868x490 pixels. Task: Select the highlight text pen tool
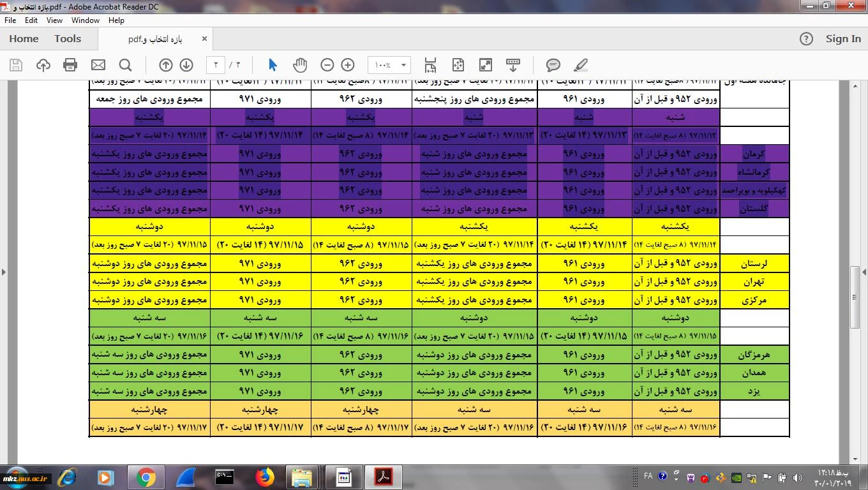coord(581,65)
